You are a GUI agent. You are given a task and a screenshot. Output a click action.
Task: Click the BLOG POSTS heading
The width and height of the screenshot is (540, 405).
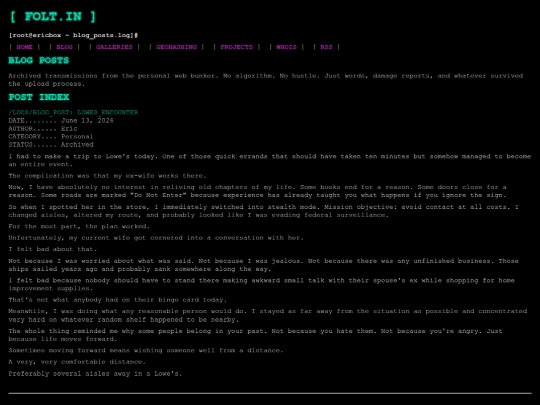point(39,60)
